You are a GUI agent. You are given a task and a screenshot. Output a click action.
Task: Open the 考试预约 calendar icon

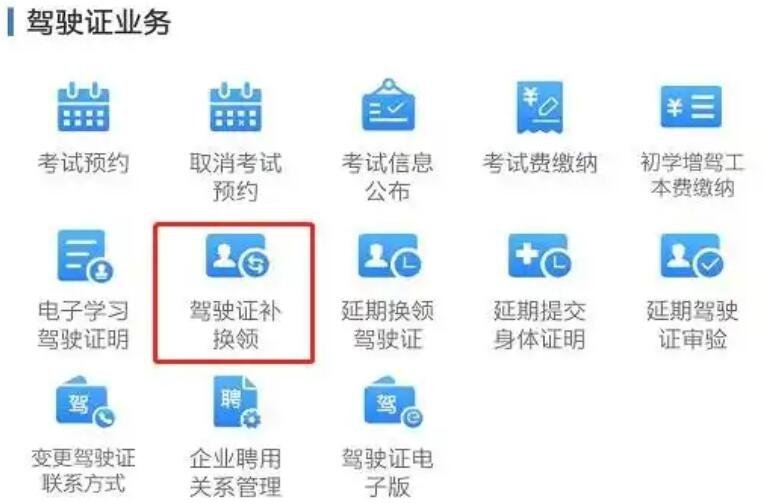83,107
